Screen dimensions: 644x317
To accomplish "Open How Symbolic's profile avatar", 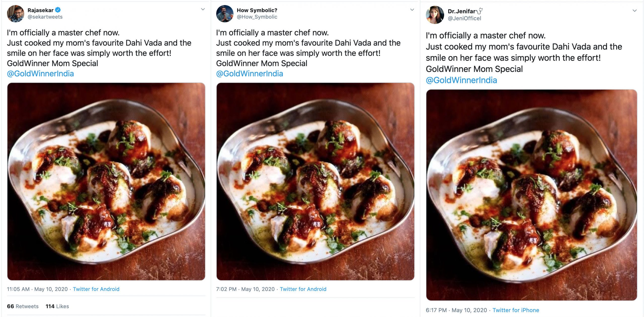I will click(x=225, y=14).
